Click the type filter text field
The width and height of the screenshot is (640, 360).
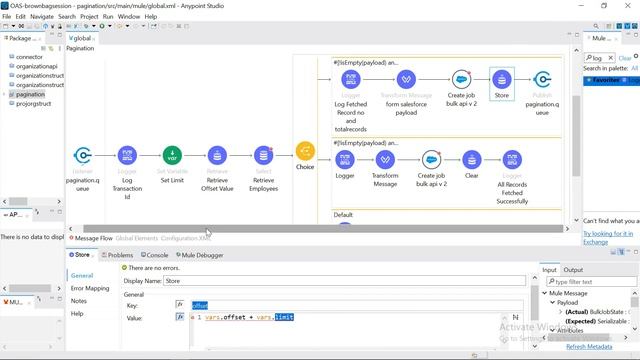[x=591, y=282]
